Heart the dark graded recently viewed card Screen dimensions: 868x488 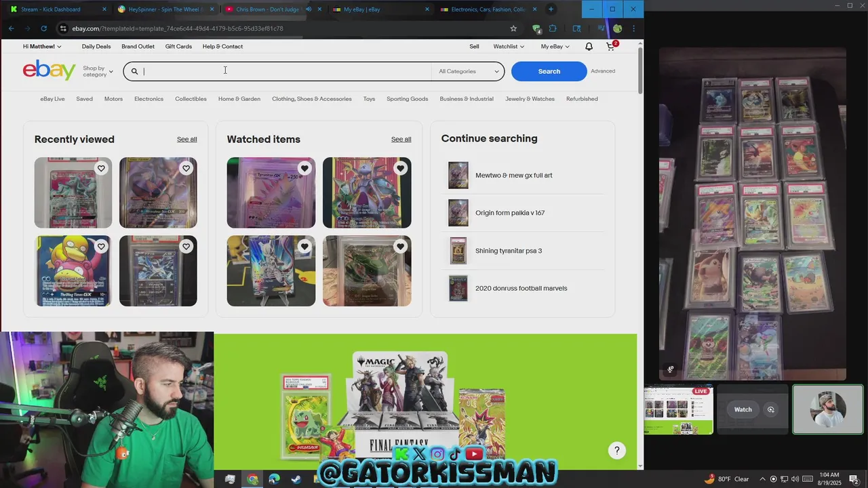186,247
